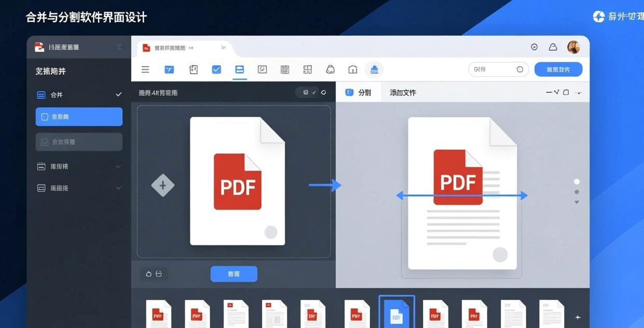Click the blue arrow between the two PDF panels

325,185
